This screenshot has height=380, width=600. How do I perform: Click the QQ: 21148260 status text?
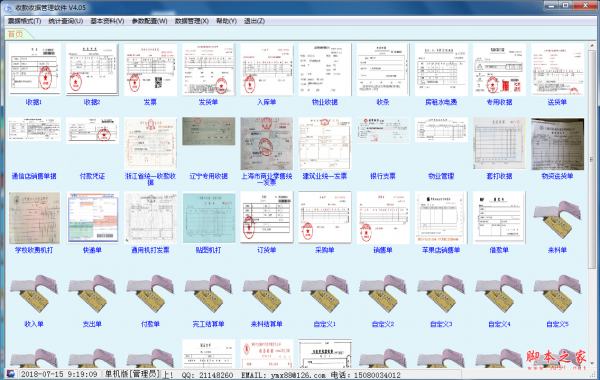(x=207, y=375)
